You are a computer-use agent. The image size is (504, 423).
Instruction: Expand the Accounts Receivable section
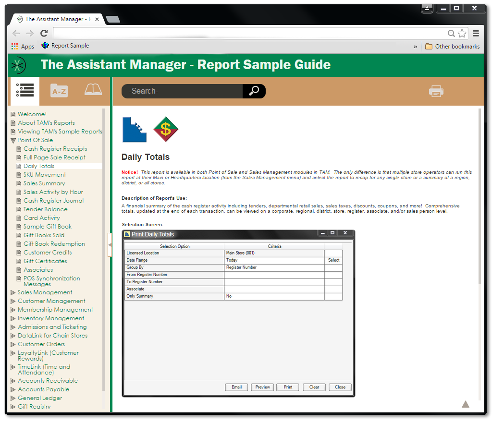(x=13, y=381)
